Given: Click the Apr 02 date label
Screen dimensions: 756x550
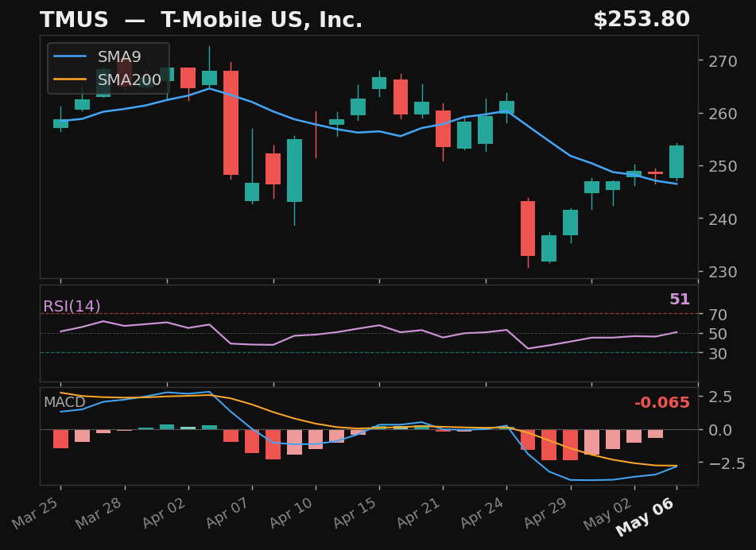Looking at the screenshot, I should 165,513.
